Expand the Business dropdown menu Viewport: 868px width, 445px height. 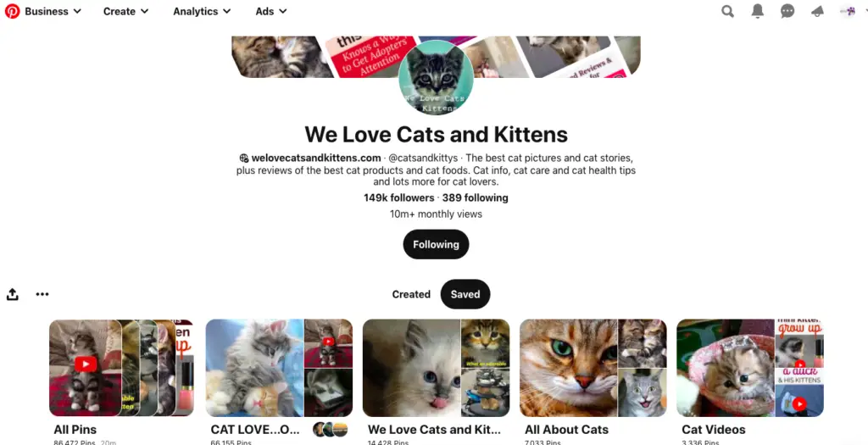53,11
